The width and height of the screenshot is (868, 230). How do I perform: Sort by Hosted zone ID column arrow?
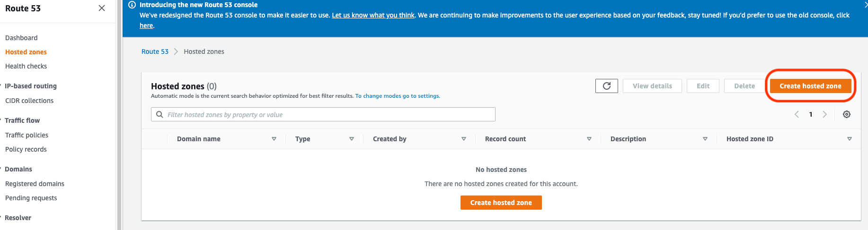(x=849, y=139)
